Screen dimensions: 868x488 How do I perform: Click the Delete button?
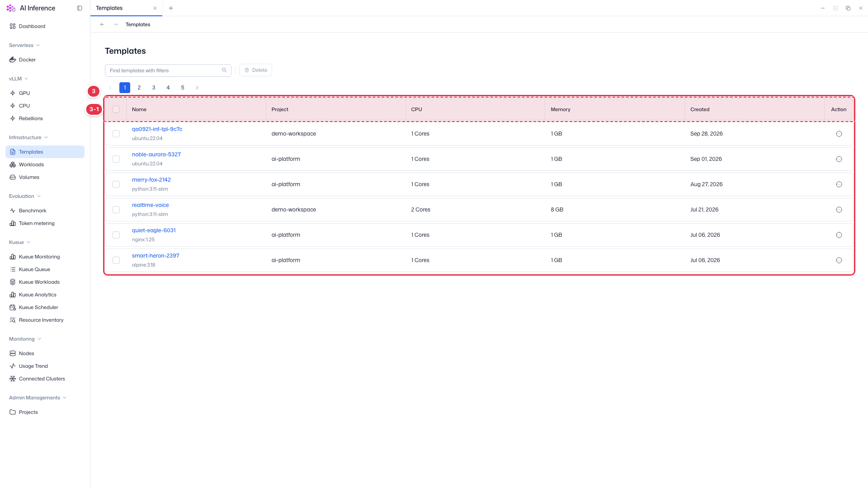tap(255, 70)
